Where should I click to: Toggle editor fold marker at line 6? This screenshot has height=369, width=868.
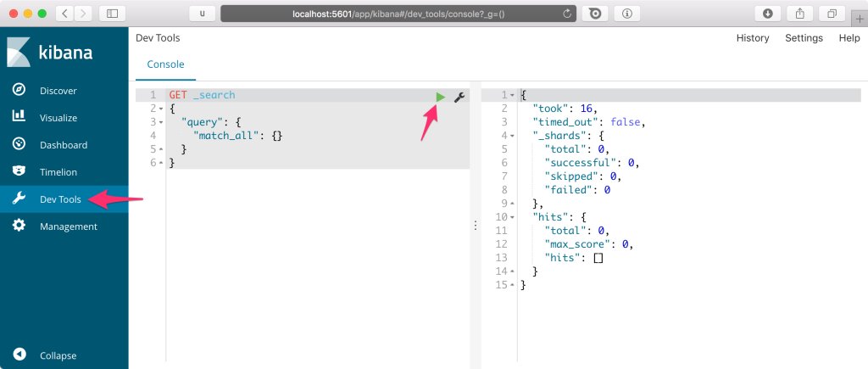pos(161,163)
